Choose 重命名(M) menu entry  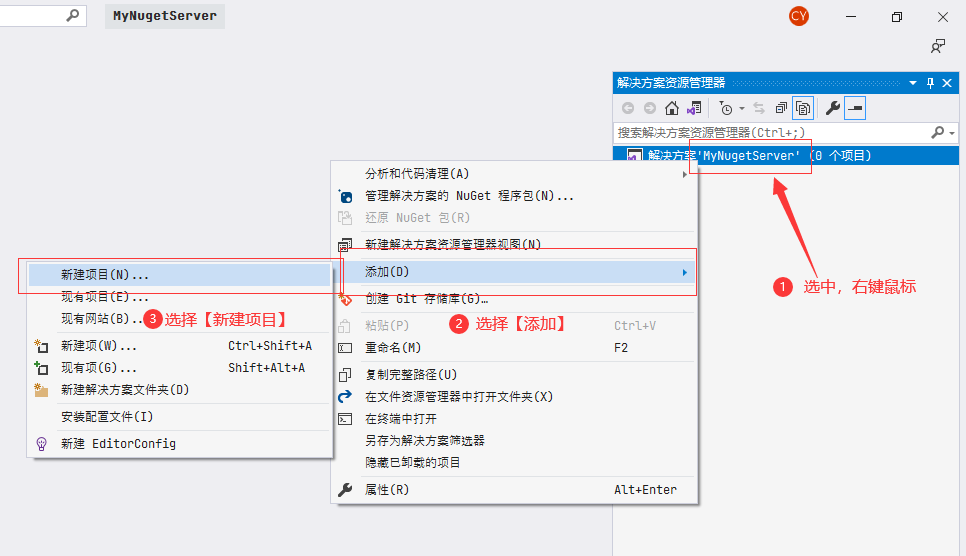click(x=513, y=348)
